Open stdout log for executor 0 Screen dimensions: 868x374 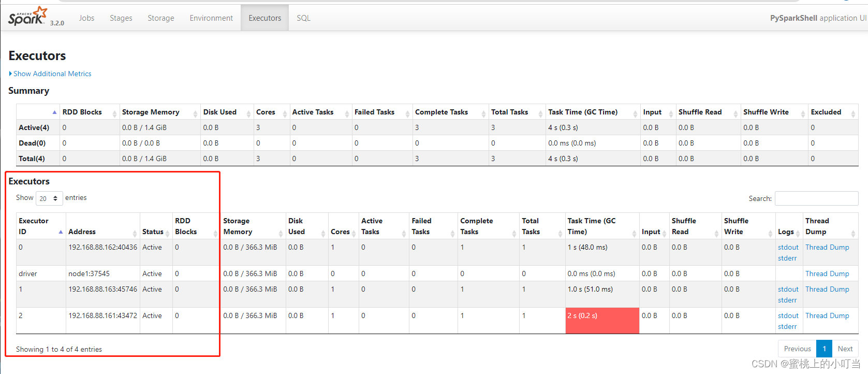point(788,247)
